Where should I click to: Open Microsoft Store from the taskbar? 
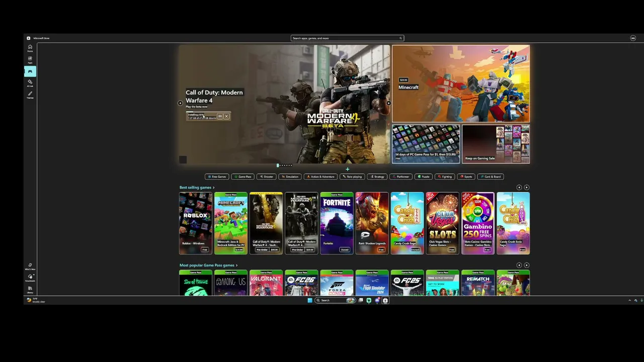click(385, 300)
